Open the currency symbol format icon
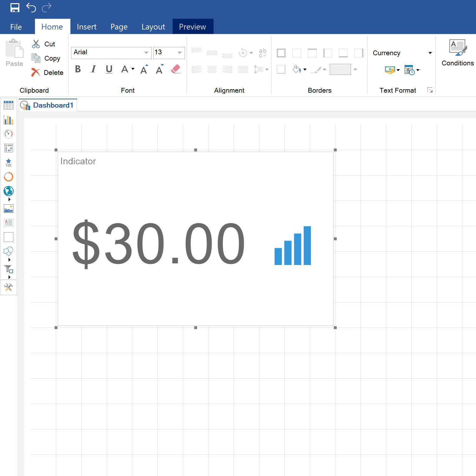The image size is (476, 476). click(x=392, y=70)
